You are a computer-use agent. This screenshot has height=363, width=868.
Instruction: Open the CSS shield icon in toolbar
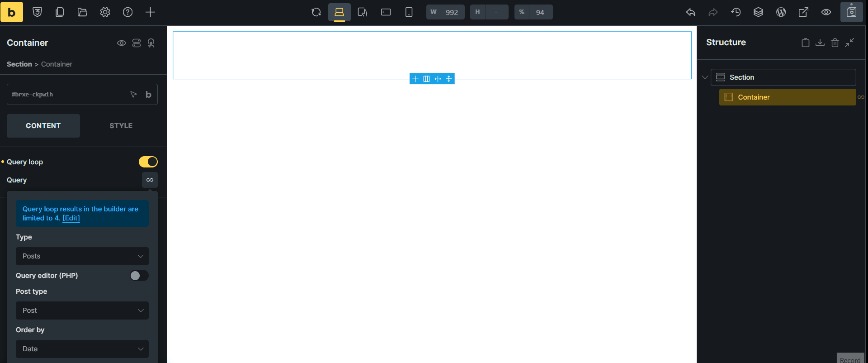click(38, 12)
